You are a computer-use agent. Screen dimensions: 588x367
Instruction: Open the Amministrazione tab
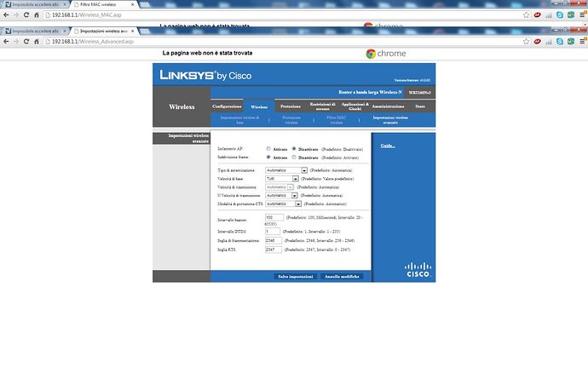(x=388, y=106)
